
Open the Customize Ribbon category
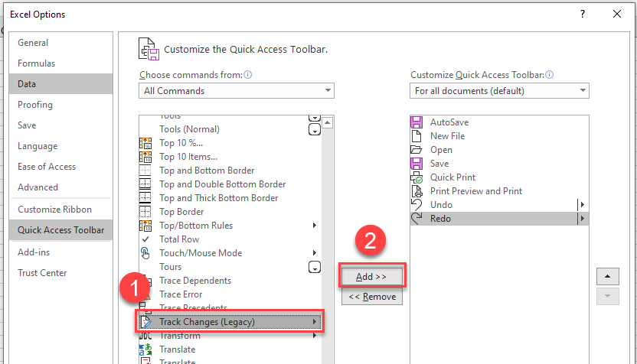[x=54, y=210]
